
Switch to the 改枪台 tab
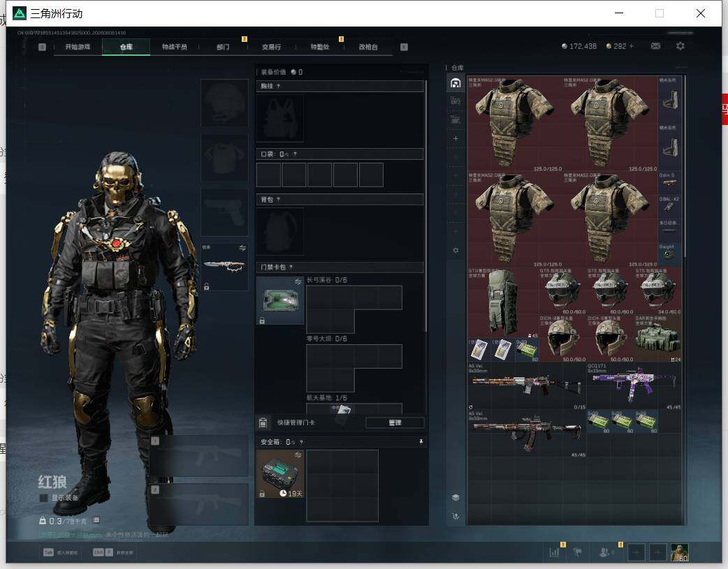point(368,47)
